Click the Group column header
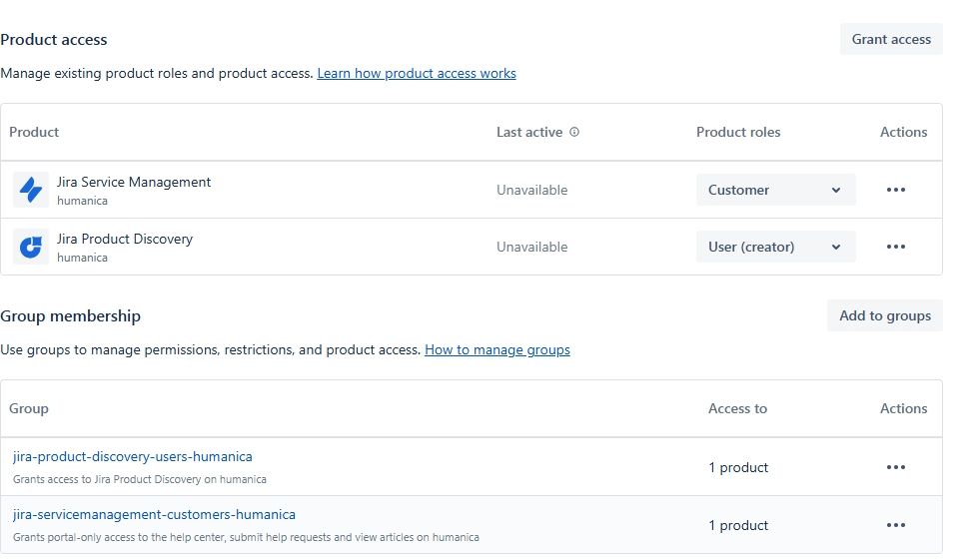The height and width of the screenshot is (560, 970). [28, 408]
